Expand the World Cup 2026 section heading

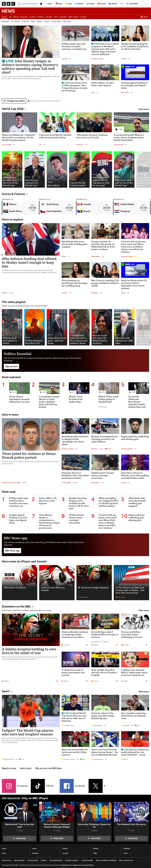(x=14, y=109)
